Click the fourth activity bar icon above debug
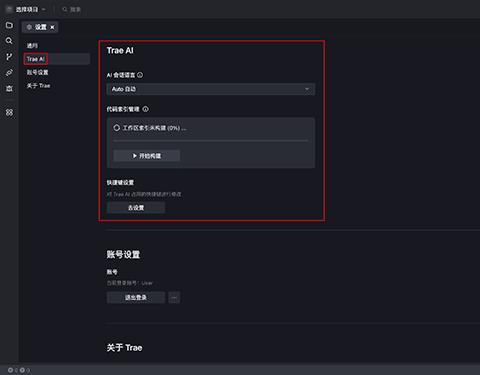Screen dimensions: 480x375 9,72
